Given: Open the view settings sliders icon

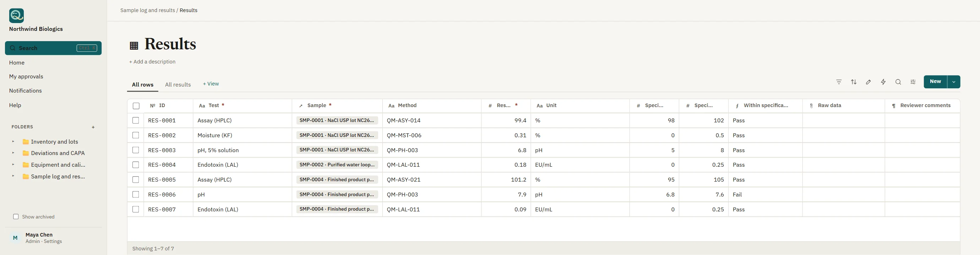Looking at the screenshot, I should [x=913, y=82].
